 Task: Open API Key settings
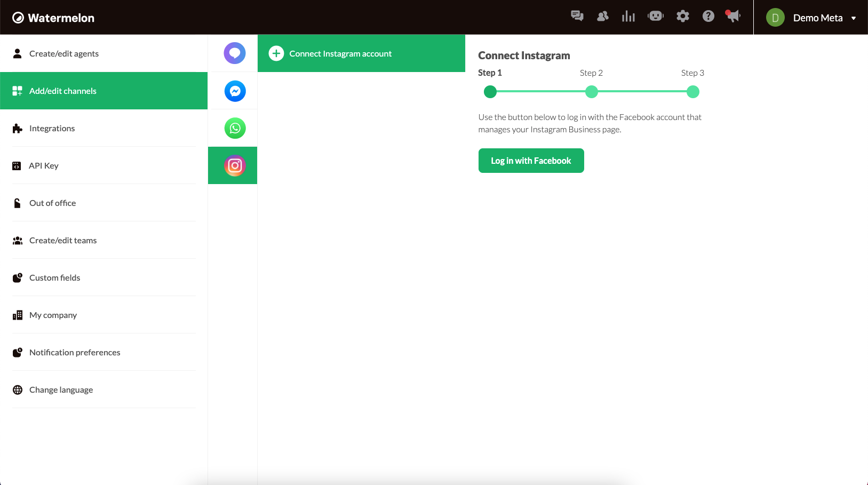(104, 165)
